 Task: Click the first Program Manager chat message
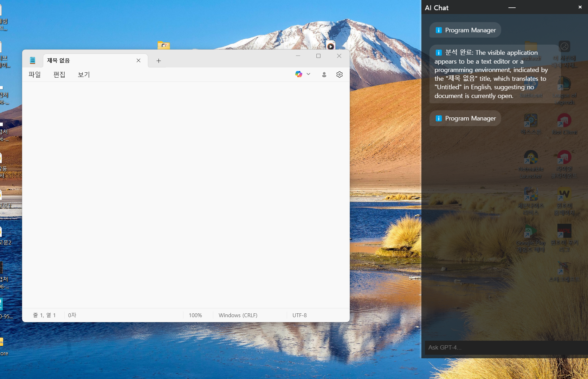tap(465, 30)
